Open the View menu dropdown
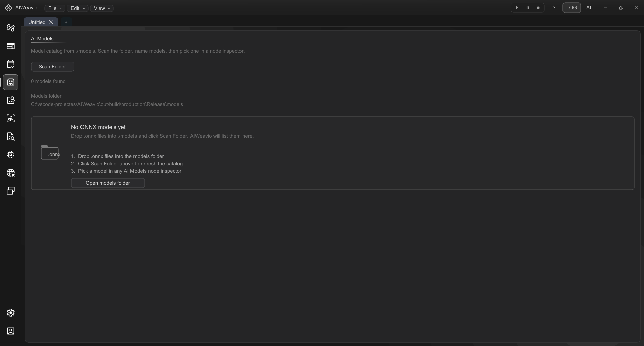 (x=102, y=8)
